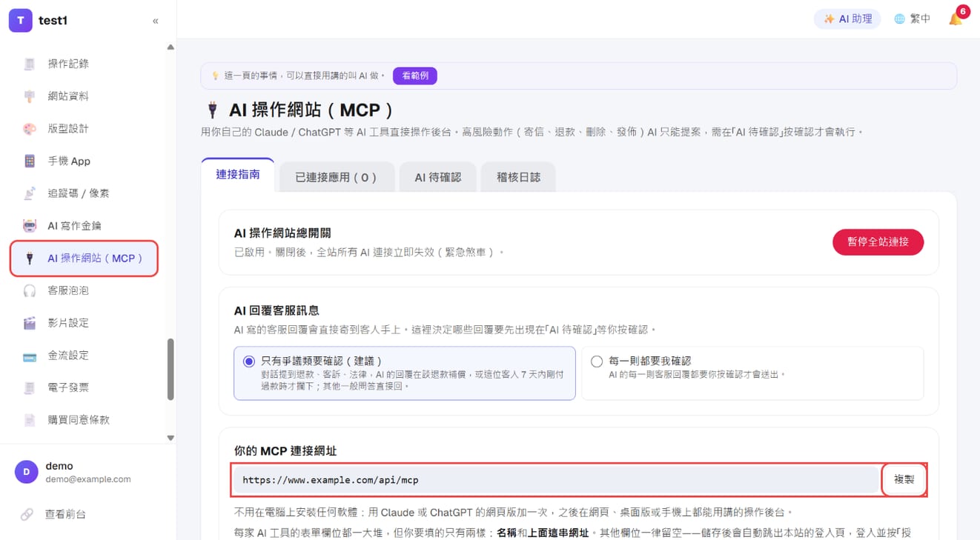
Task: Click the 金流設定 card icon
Action: [x=30, y=356]
